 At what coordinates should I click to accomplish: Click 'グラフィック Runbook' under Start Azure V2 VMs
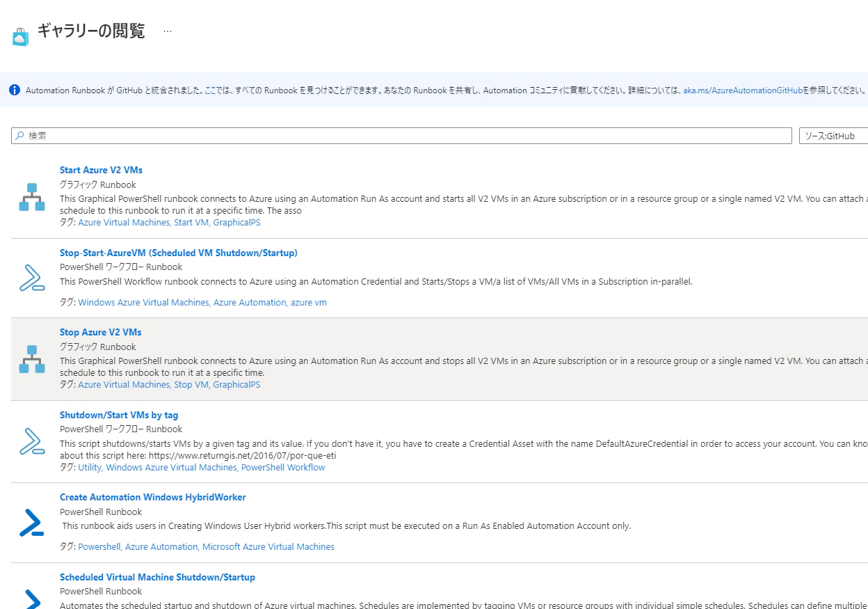click(x=98, y=184)
